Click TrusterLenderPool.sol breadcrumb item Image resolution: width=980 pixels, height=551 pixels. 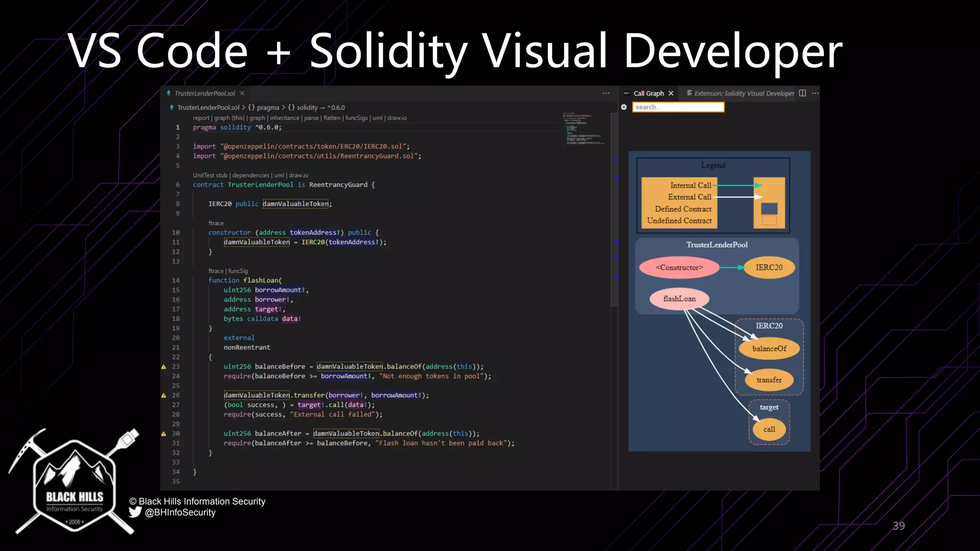tap(208, 108)
